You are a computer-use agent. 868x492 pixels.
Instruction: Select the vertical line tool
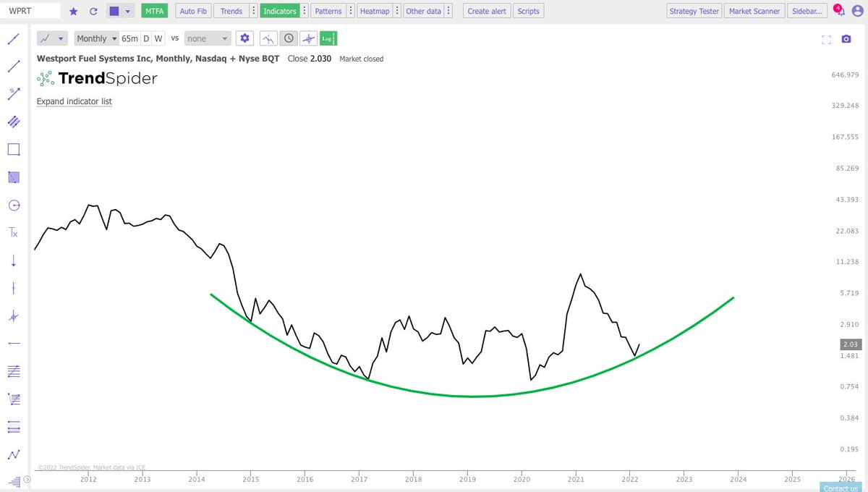pyautogui.click(x=13, y=288)
